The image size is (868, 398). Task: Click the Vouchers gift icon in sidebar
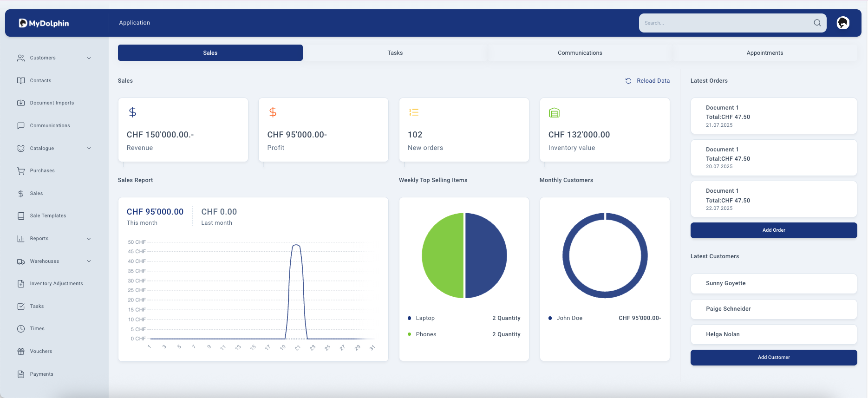[x=21, y=352]
